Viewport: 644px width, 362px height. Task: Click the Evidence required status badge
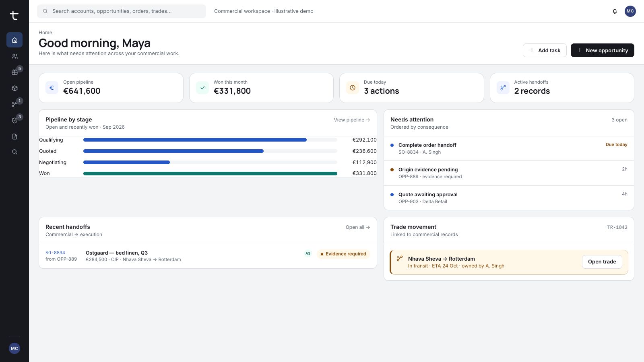pyautogui.click(x=343, y=254)
